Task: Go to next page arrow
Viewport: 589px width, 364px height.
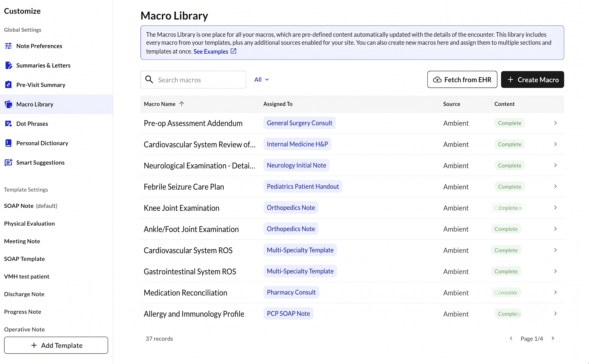Action: [x=553, y=338]
